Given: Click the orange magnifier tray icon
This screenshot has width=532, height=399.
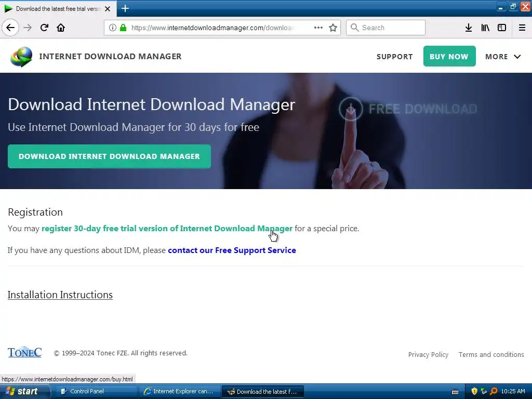Looking at the screenshot, I should [x=494, y=391].
